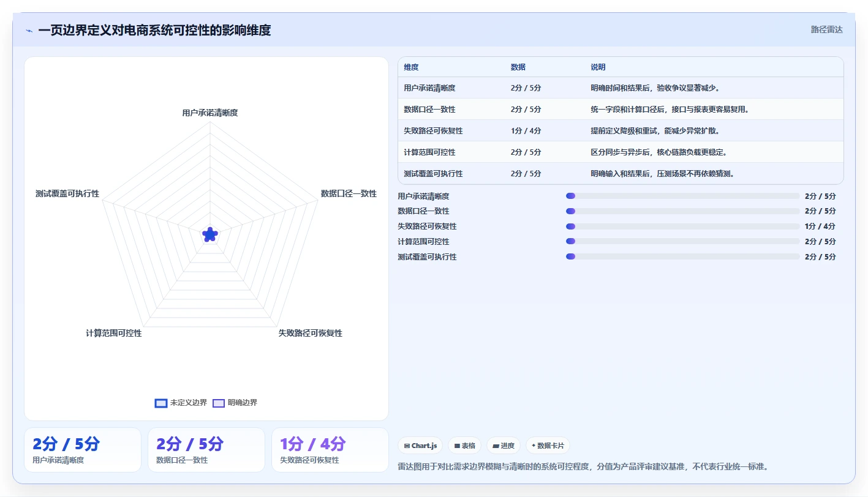Select the 用户承诺清晰度 cell in the table
This screenshot has width=868, height=497.
(x=429, y=88)
